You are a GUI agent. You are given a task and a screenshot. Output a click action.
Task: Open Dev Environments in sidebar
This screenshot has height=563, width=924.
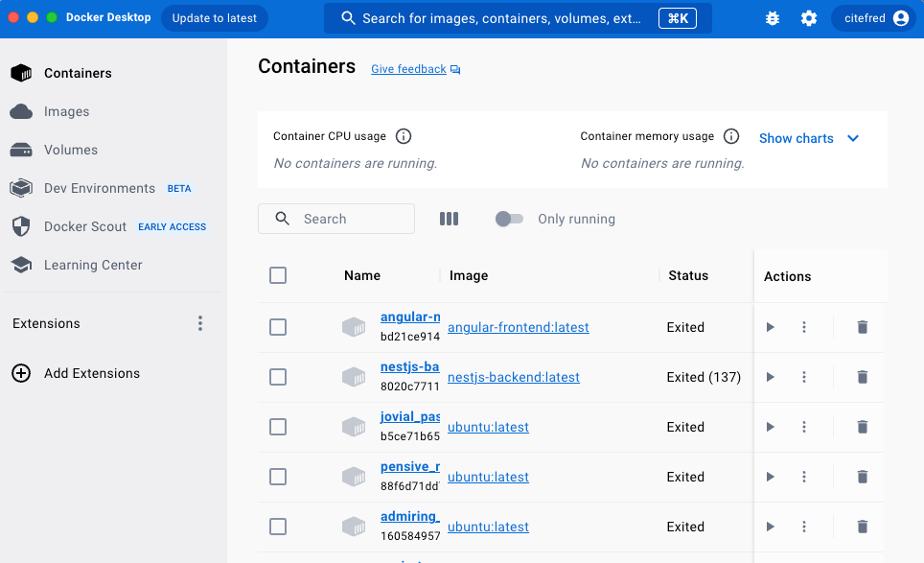point(112,188)
